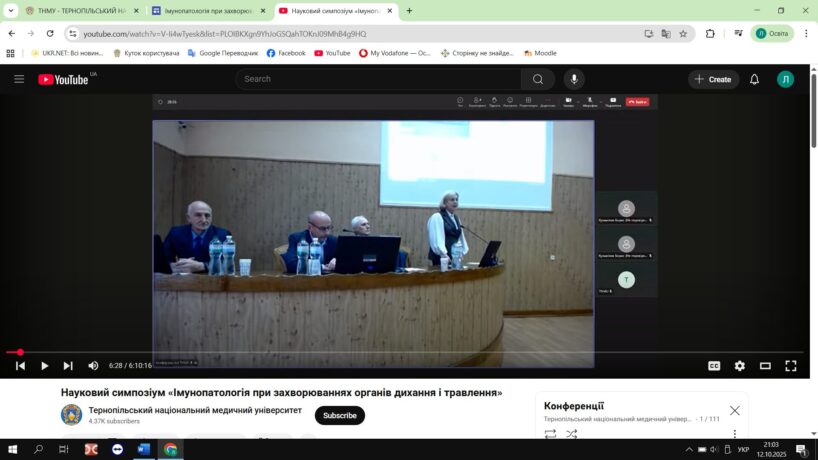The image size is (818, 460).
Task: Mute the video volume speaker icon
Action: click(x=93, y=366)
